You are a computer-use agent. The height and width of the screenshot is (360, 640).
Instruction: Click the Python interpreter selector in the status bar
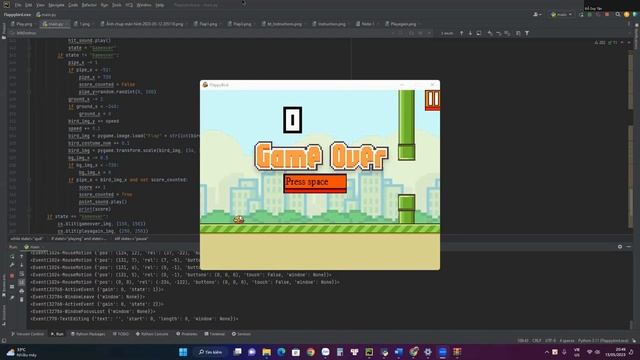[x=603, y=340]
